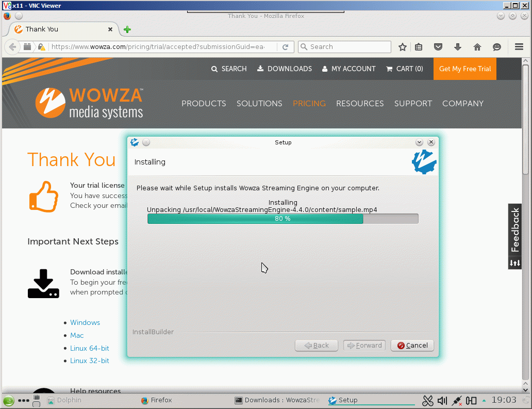Switch to Dolphin in the taskbar
The width and height of the screenshot is (532, 409).
pos(64,400)
